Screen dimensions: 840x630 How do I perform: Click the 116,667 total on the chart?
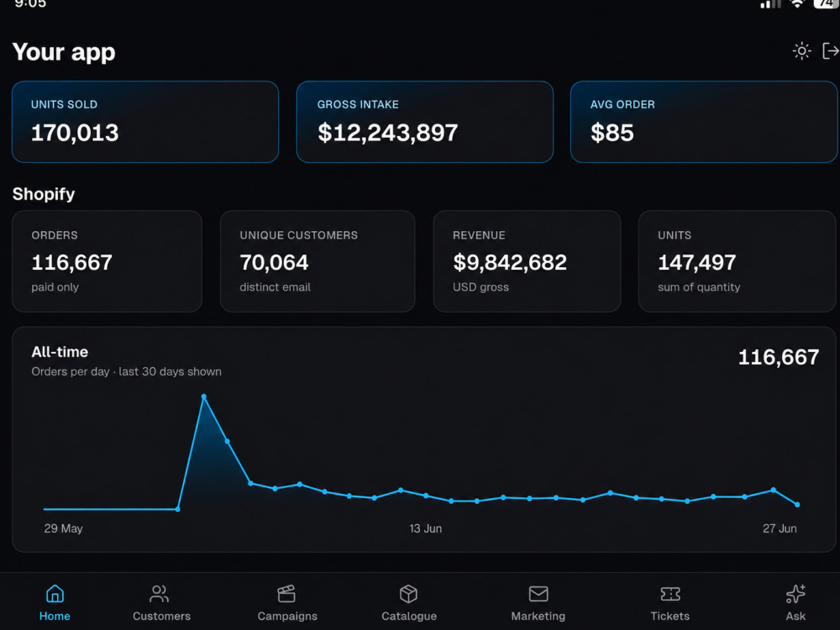pyautogui.click(x=779, y=357)
